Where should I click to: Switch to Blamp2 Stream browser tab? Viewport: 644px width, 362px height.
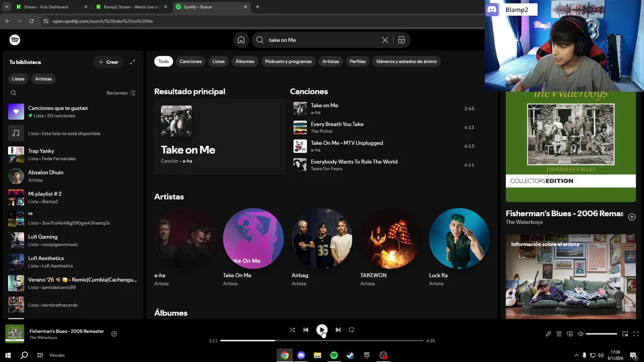coord(132,7)
